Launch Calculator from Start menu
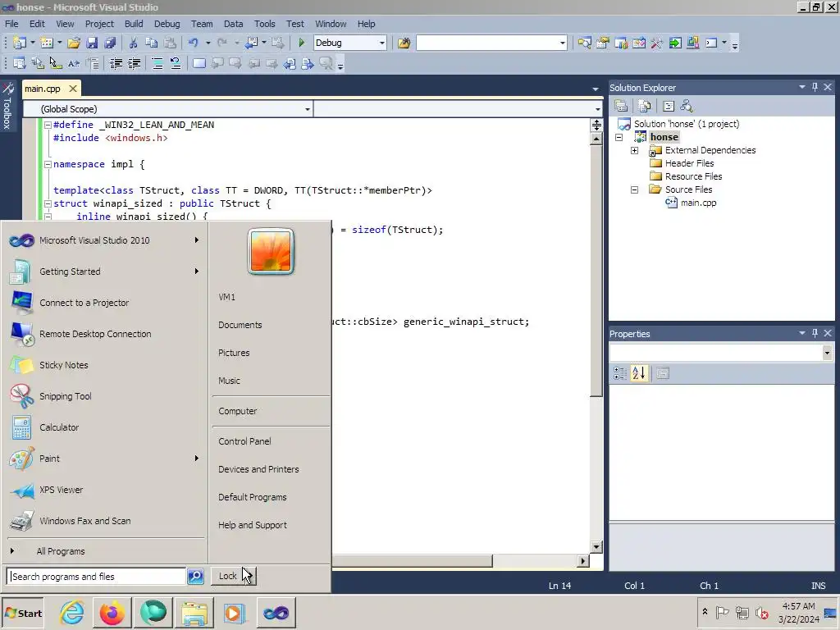The image size is (840, 630). point(59,427)
